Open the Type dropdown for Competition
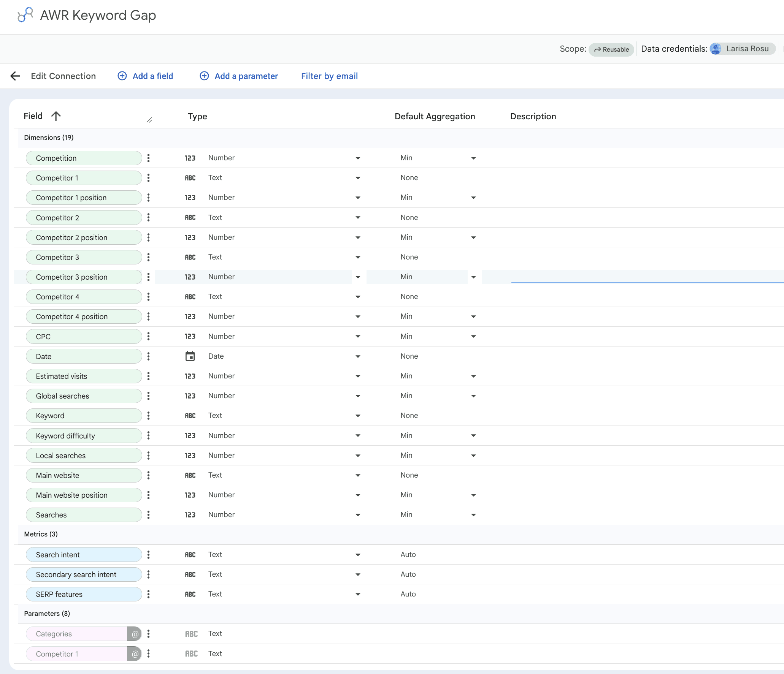The width and height of the screenshot is (784, 674). pyautogui.click(x=358, y=158)
